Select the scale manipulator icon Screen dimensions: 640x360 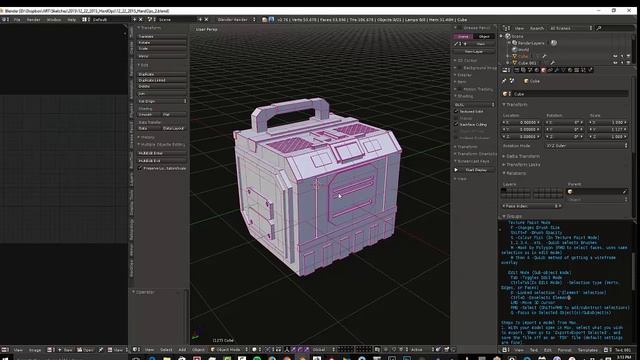click(307, 350)
